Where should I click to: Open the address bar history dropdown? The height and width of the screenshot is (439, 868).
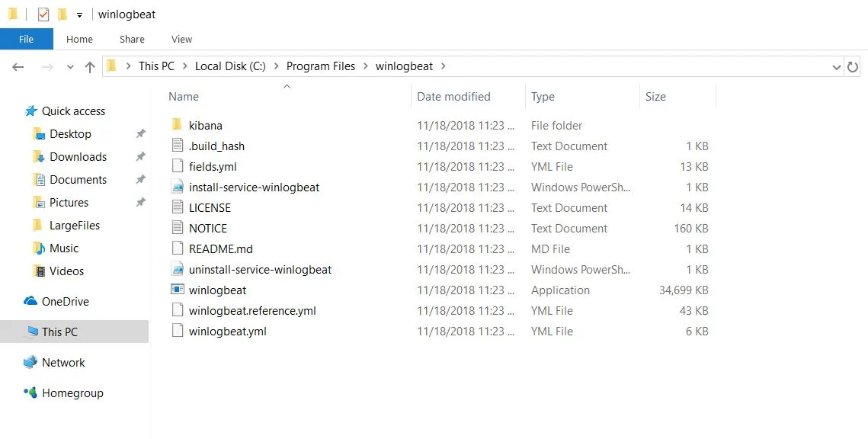click(837, 66)
